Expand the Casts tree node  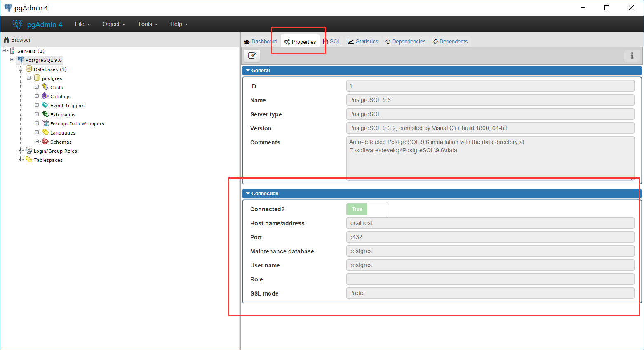click(37, 87)
